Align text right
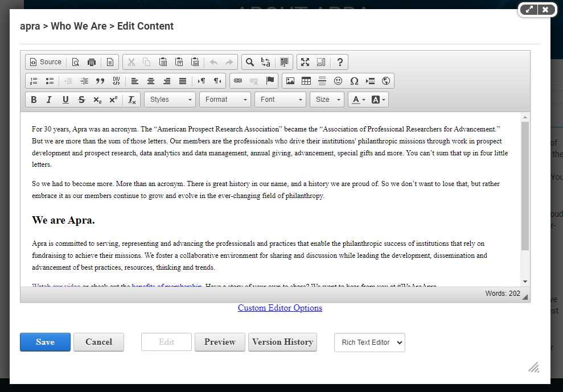The image size is (563, 392). pyautogui.click(x=167, y=81)
